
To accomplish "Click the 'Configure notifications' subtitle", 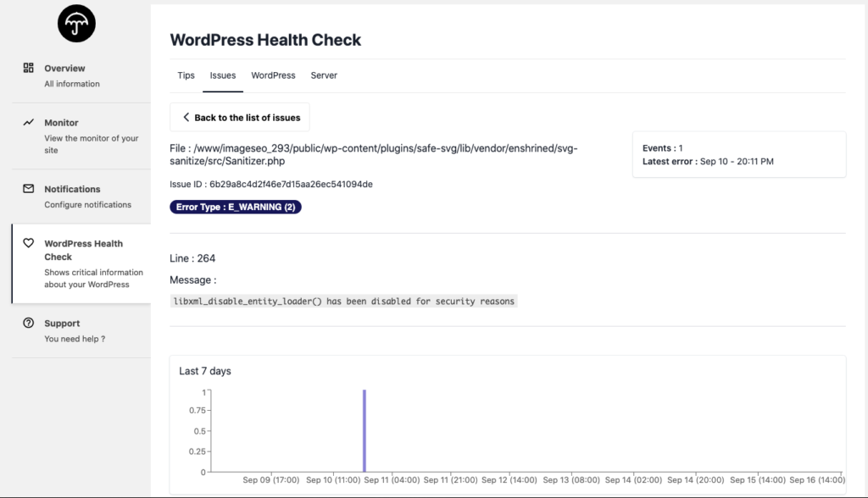I will 87,205.
